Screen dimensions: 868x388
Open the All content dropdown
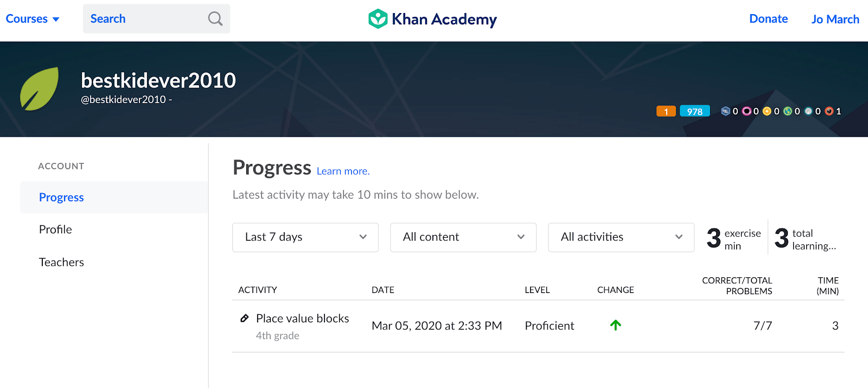[x=463, y=237]
